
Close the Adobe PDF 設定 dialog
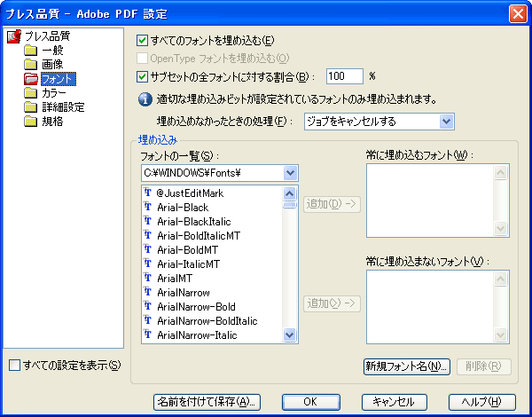click(x=518, y=14)
